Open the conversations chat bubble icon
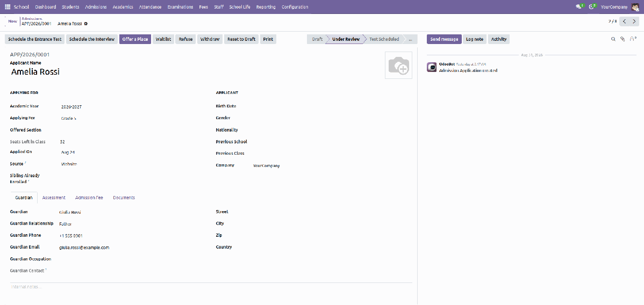 pos(579,7)
